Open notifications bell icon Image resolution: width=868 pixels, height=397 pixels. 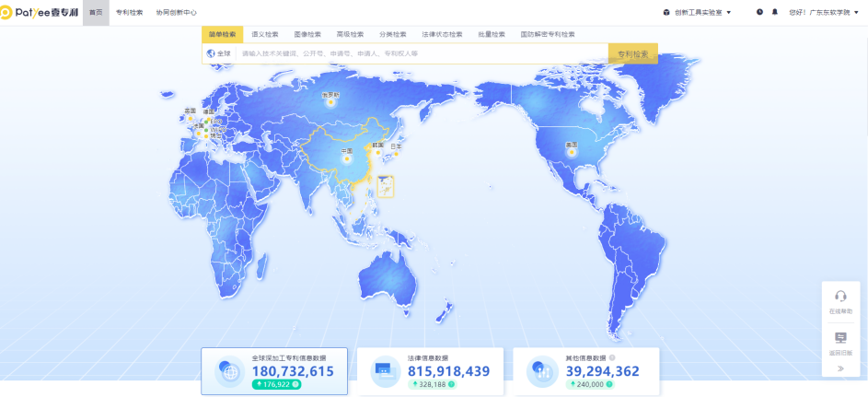tap(774, 12)
